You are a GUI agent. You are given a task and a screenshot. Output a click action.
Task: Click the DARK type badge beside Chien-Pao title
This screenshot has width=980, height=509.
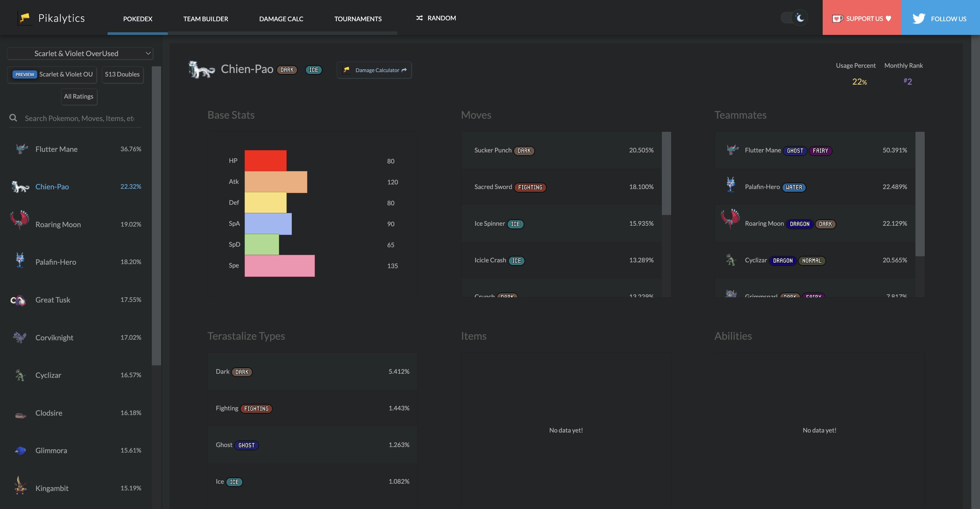click(287, 70)
